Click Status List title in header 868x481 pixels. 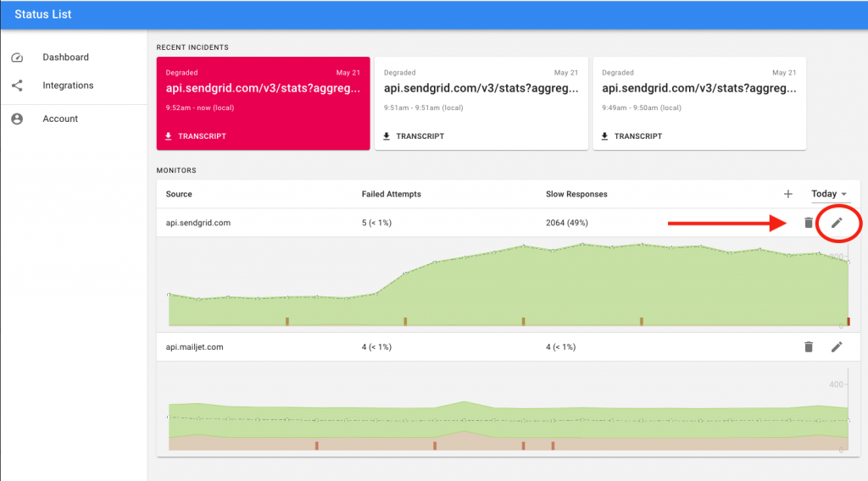[x=42, y=14]
